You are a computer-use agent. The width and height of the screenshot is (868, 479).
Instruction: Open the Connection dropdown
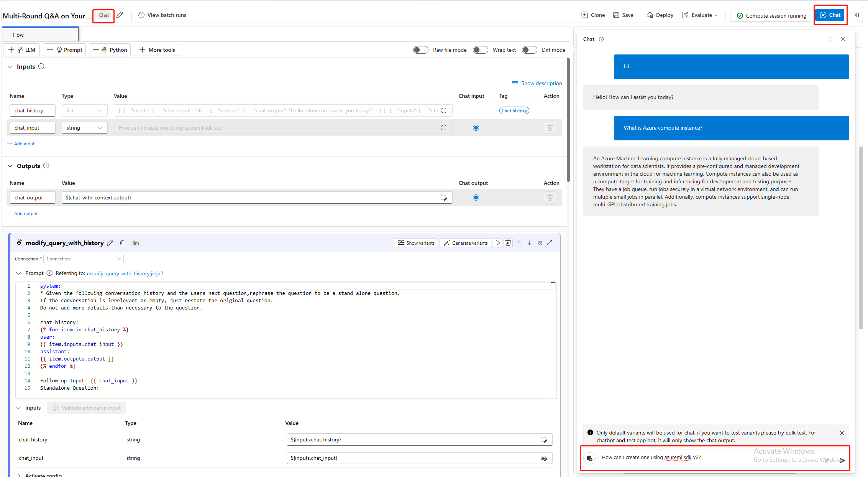point(83,259)
